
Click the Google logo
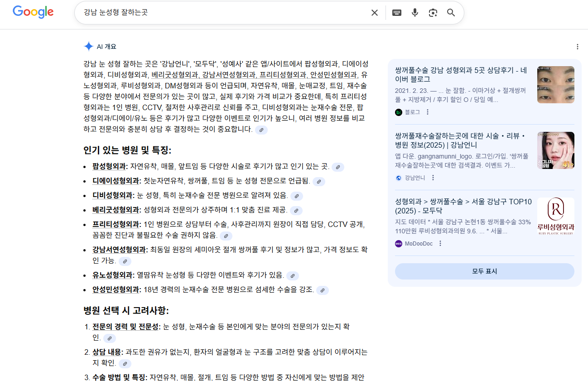(x=33, y=12)
